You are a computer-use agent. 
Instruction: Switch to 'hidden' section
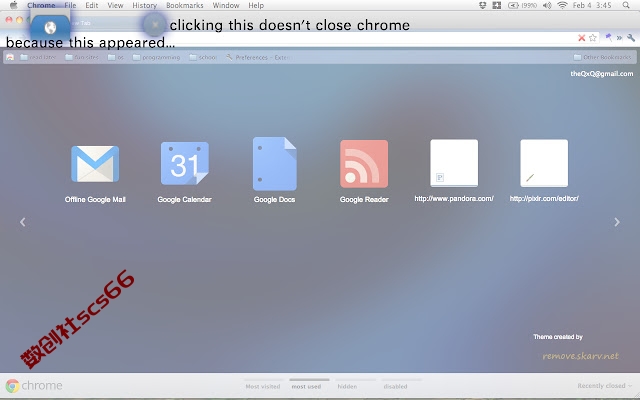(347, 386)
